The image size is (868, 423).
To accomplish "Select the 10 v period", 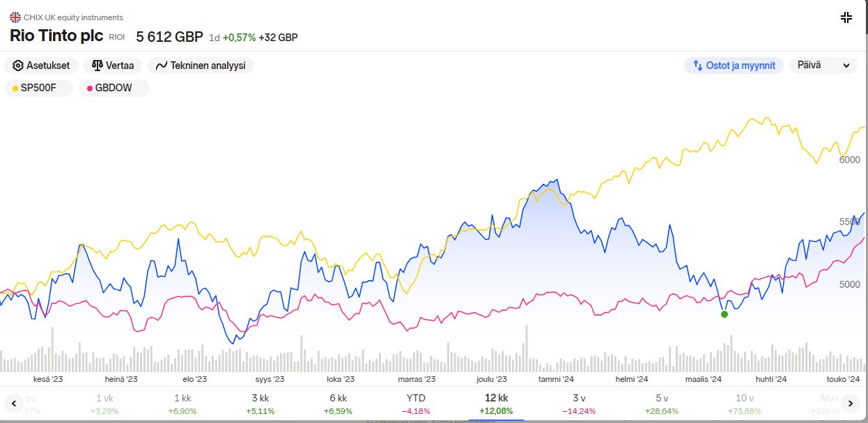I will pyautogui.click(x=745, y=404).
